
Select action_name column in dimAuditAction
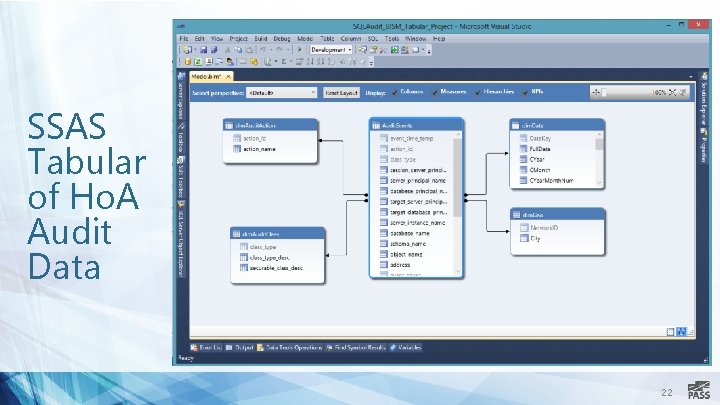259,149
